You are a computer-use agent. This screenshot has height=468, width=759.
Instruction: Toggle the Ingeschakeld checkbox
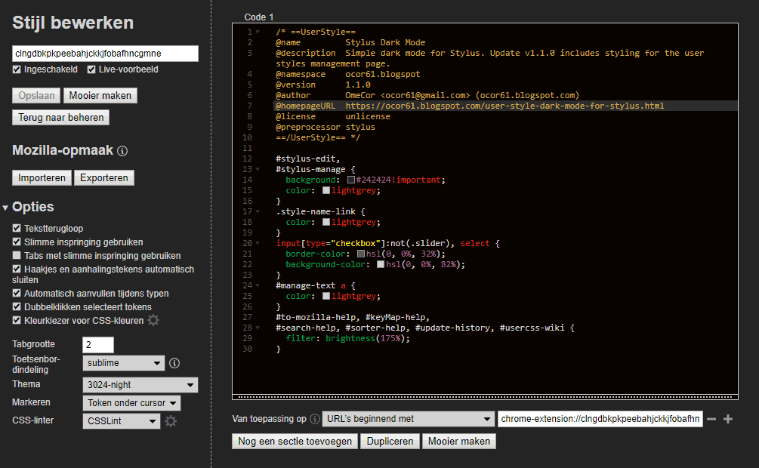tap(17, 70)
